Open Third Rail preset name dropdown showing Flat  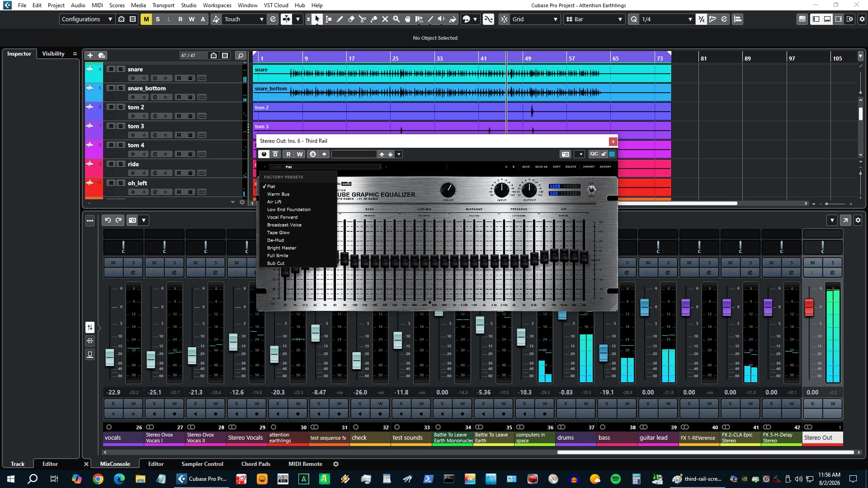coord(325,167)
